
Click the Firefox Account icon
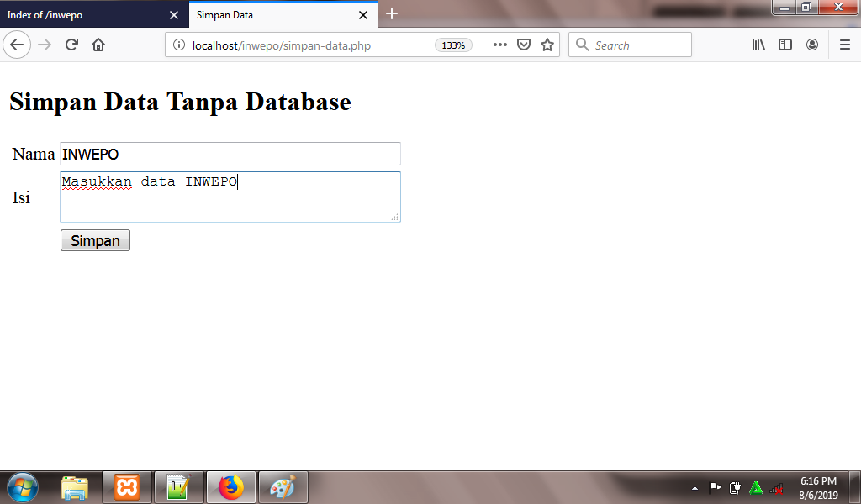[x=812, y=45]
